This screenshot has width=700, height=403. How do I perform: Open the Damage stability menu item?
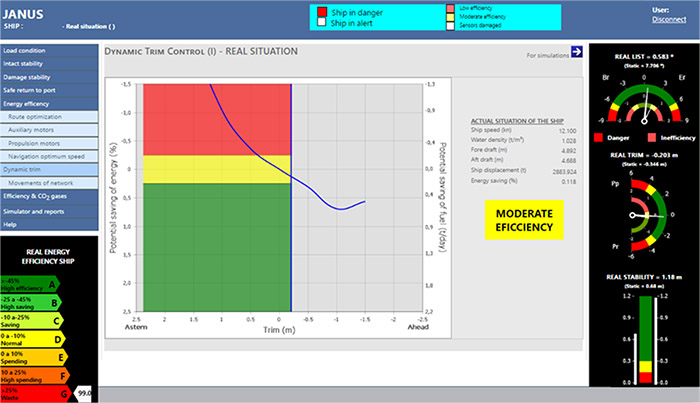[x=50, y=77]
